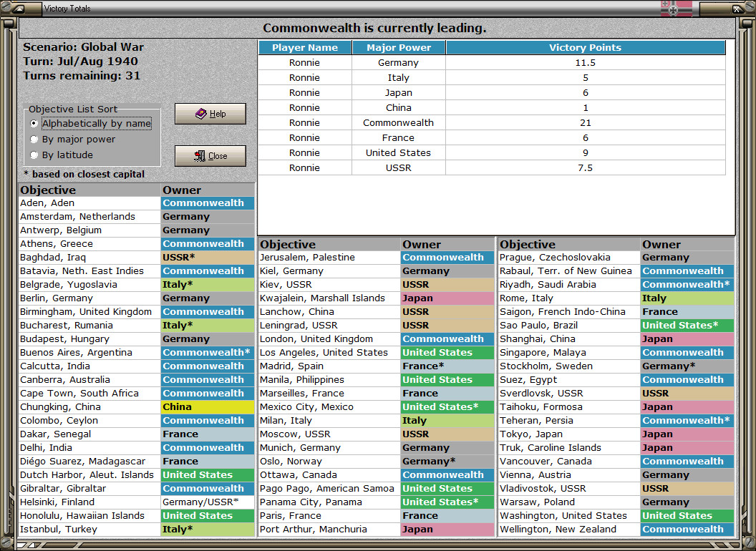Close the Victory Totals window via Close button
Screen dimensions: 756x551
[210, 156]
